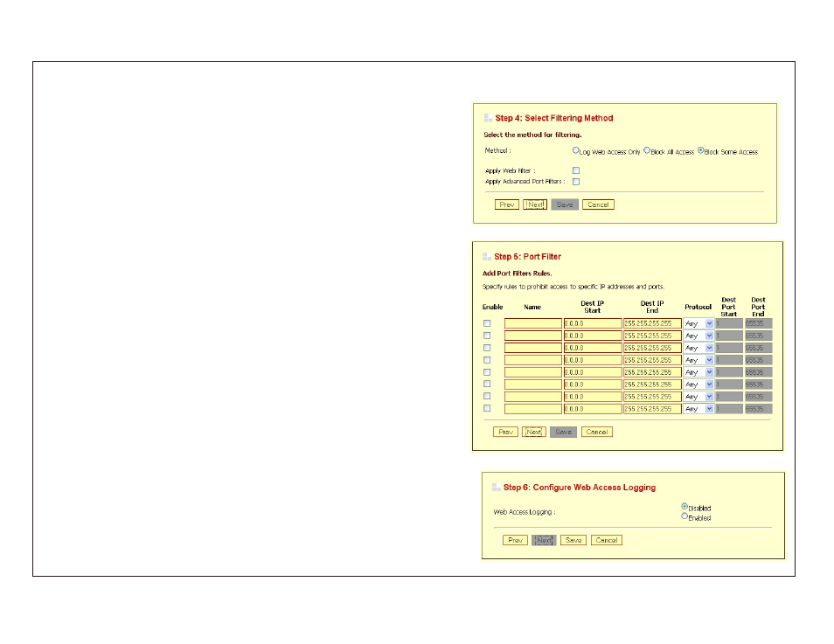Click the Name field of first rule
The height and width of the screenshot is (644, 834).
coord(533,323)
